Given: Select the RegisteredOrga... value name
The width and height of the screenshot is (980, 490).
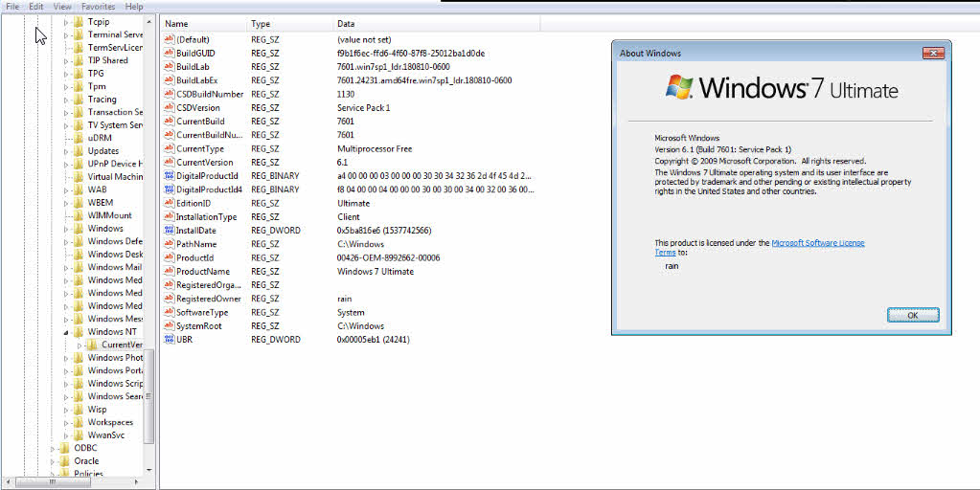Looking at the screenshot, I should 210,285.
